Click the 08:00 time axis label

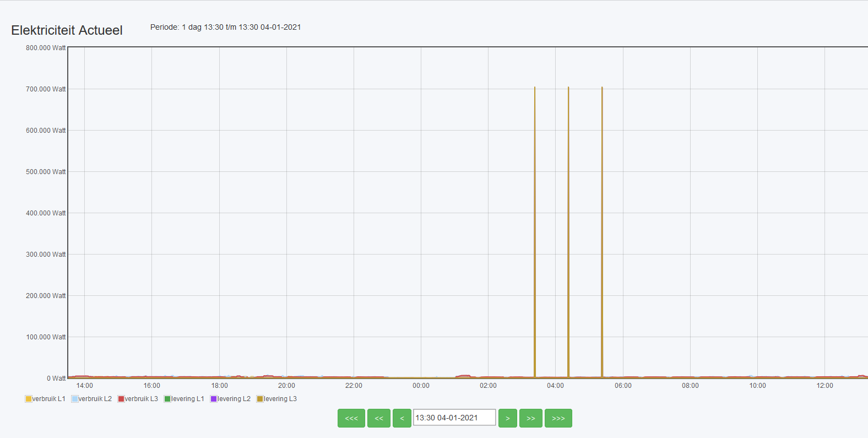pos(690,386)
